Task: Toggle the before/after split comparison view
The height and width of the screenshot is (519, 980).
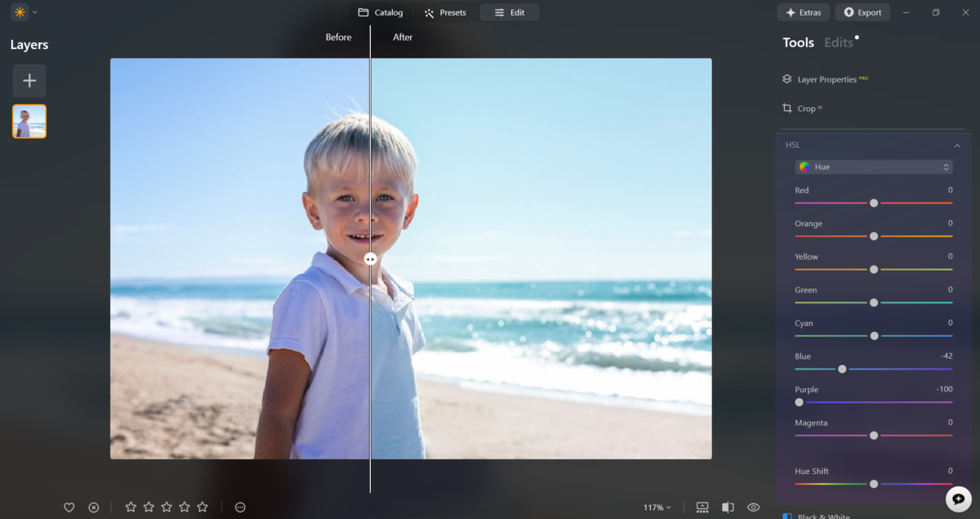Action: 728,507
